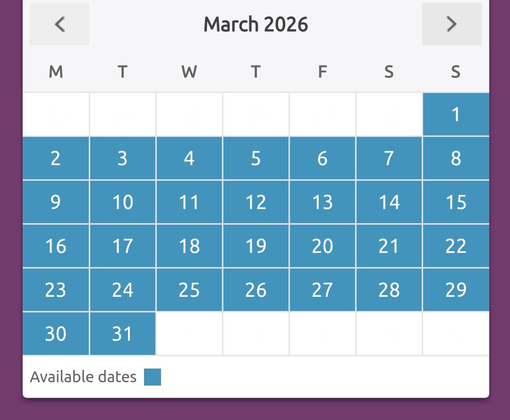
Task: Choose March 8 in the calendar
Action: click(456, 159)
